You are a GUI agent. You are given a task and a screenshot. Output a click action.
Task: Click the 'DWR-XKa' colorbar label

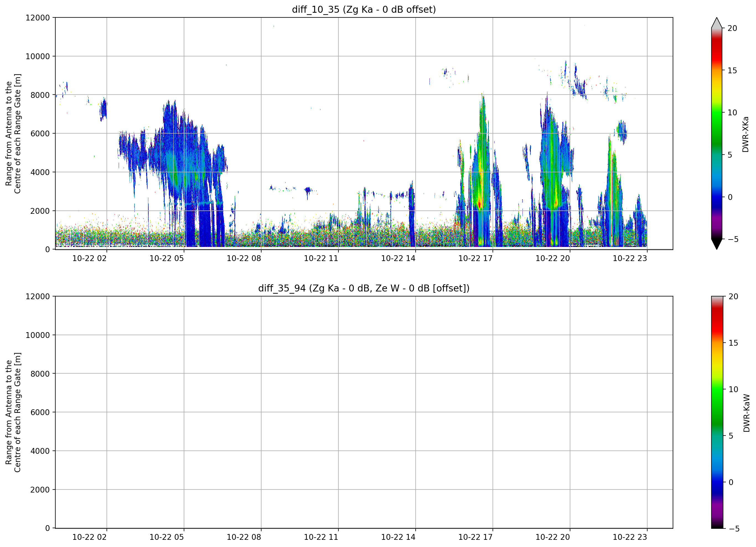click(745, 134)
